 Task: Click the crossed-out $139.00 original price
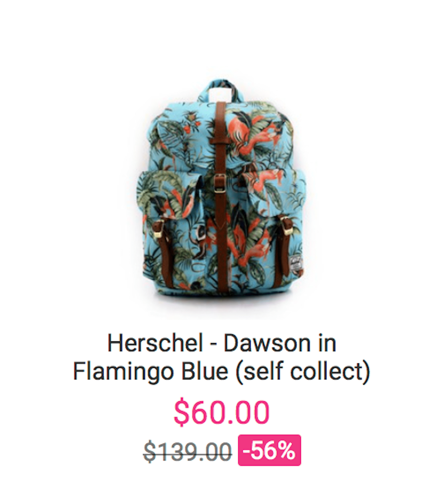(187, 451)
